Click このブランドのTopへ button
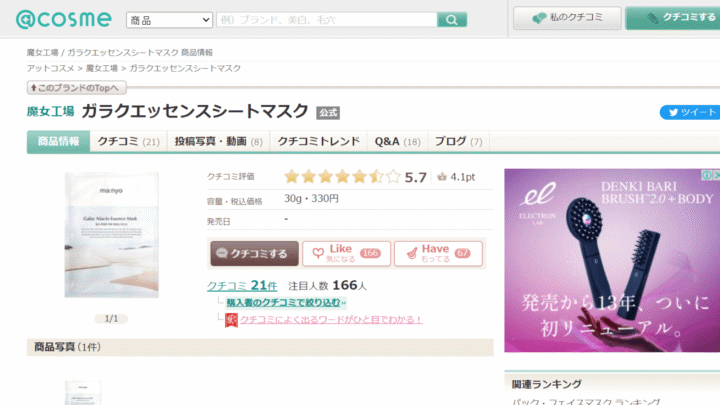This screenshot has width=720, height=405. pyautogui.click(x=77, y=88)
